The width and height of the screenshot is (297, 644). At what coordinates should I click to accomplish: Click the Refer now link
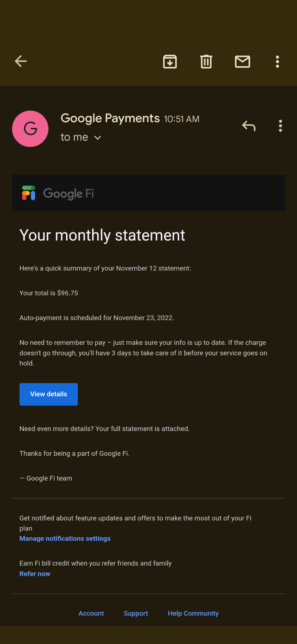(35, 574)
